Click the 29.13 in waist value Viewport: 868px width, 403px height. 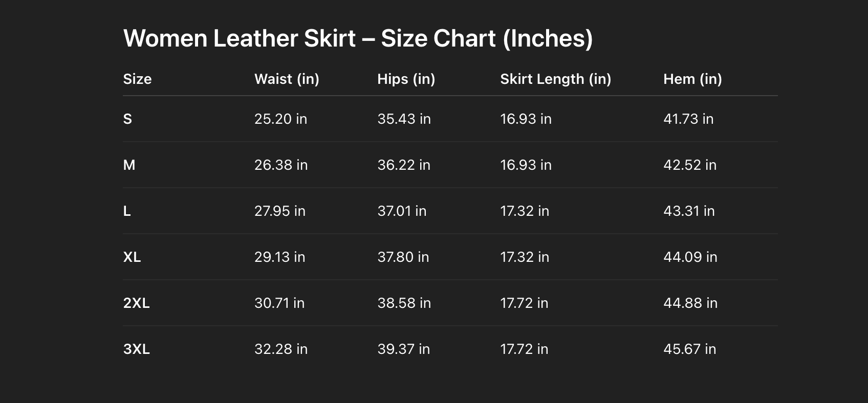279,257
